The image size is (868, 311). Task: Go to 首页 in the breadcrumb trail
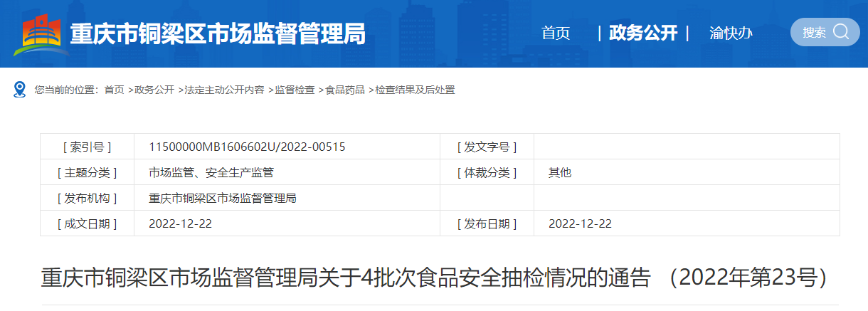(114, 90)
